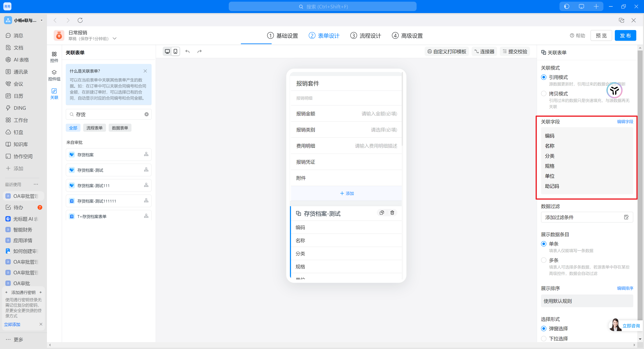Click the page refresh icon
644x349 pixels.
[80, 20]
